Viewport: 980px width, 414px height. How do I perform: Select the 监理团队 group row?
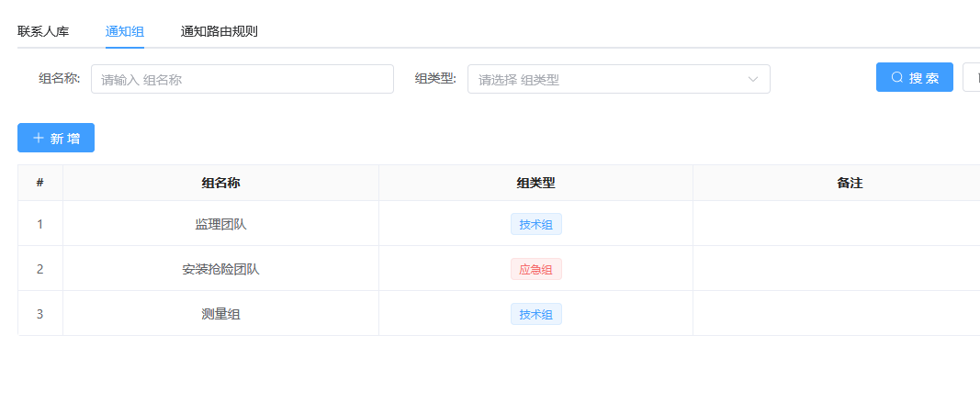pyautogui.click(x=220, y=224)
